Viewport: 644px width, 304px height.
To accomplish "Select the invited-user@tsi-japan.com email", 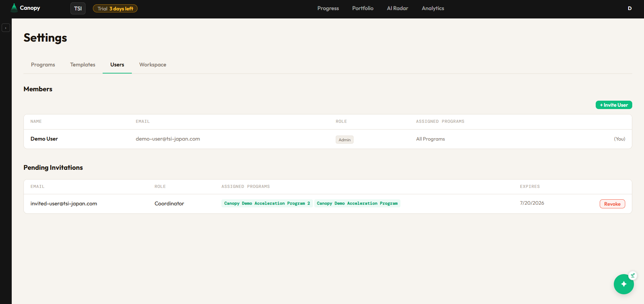I will click(64, 204).
